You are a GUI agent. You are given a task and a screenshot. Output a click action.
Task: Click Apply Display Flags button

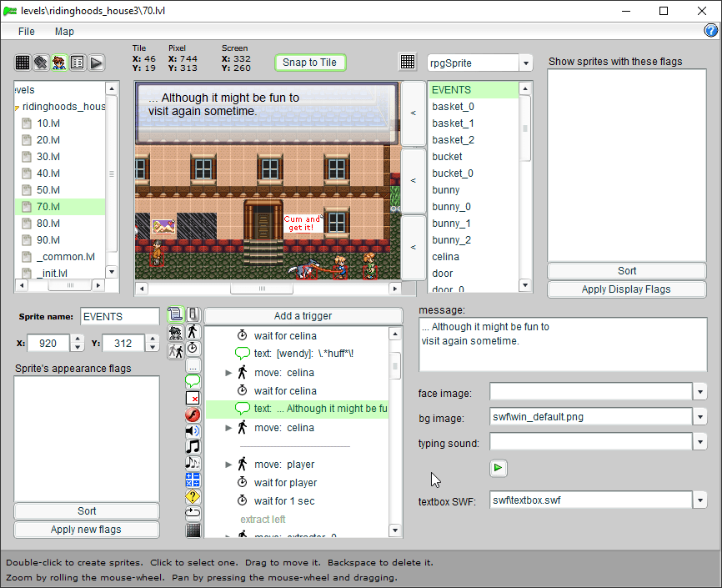pos(626,289)
